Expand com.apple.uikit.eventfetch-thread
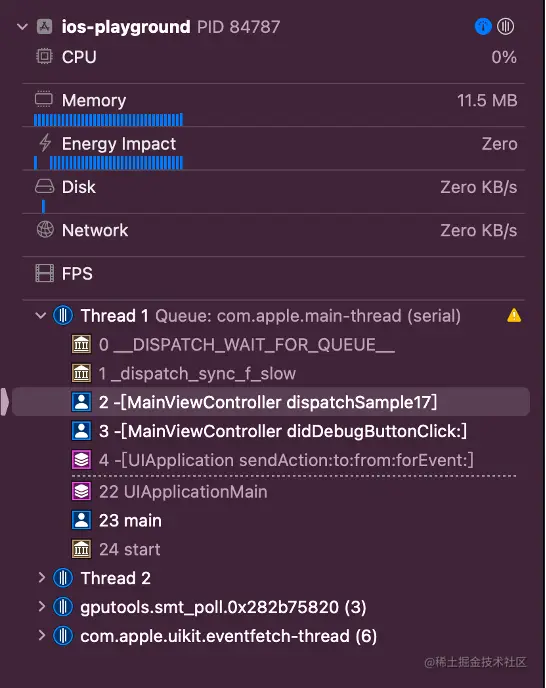Image resolution: width=546 pixels, height=688 pixels. (42, 635)
